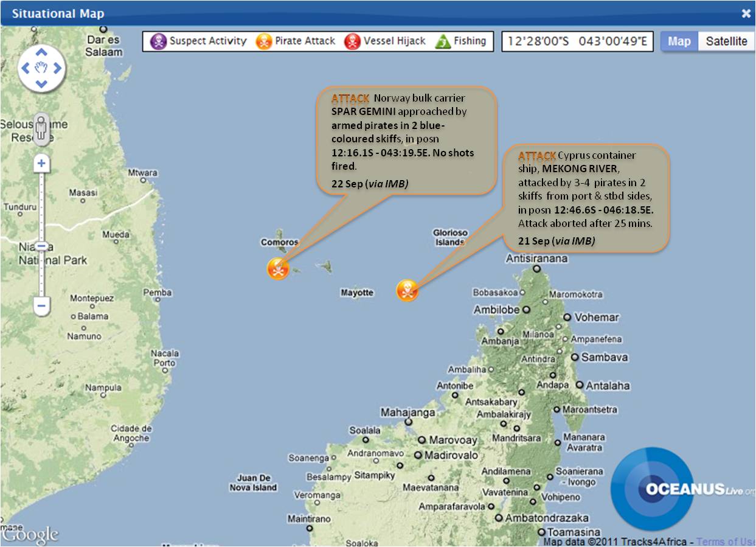The image size is (756, 547).
Task: Click the Montepuez town label
Action: point(92,298)
